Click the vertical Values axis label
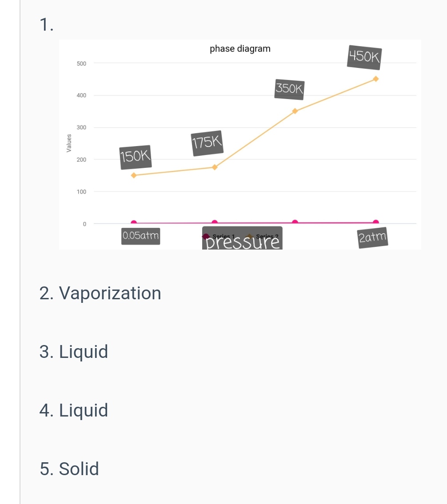Image resolution: width=447 pixels, height=504 pixels. point(68,143)
